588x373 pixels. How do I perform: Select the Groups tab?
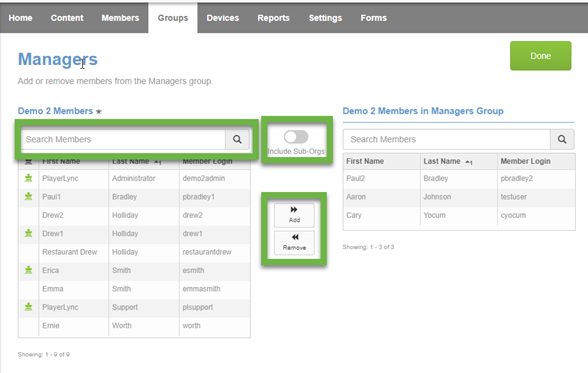[x=173, y=18]
